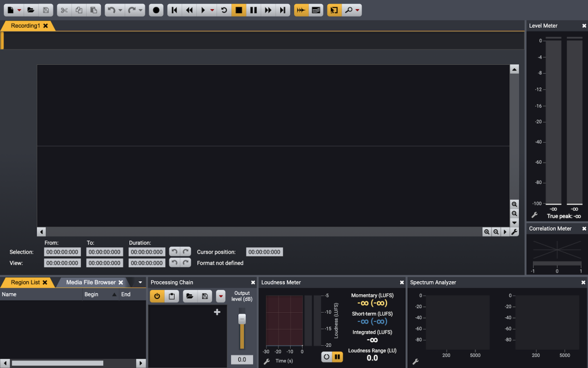Image resolution: width=588 pixels, height=368 pixels.
Task: Expand the New file dropdown arrow
Action: [19, 10]
